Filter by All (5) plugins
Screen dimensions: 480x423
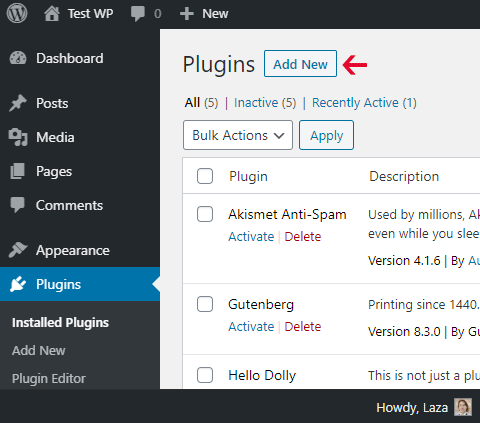201,103
